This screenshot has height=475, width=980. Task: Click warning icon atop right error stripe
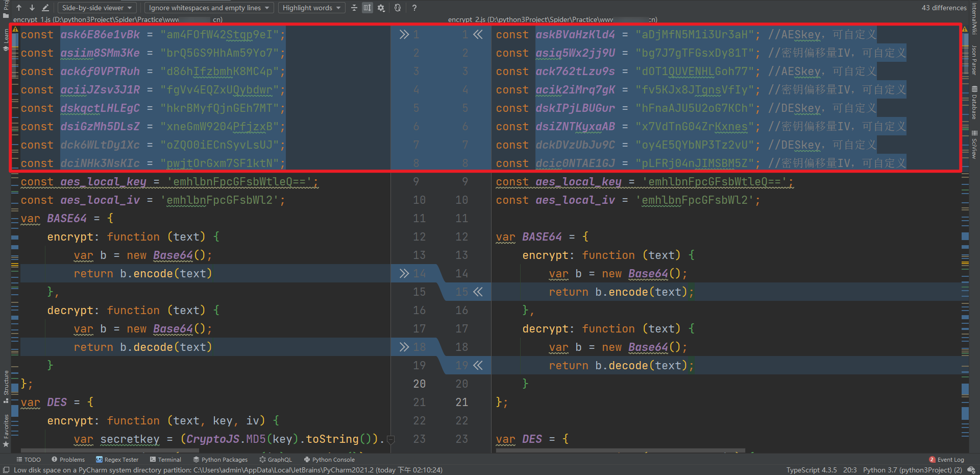pos(965,29)
